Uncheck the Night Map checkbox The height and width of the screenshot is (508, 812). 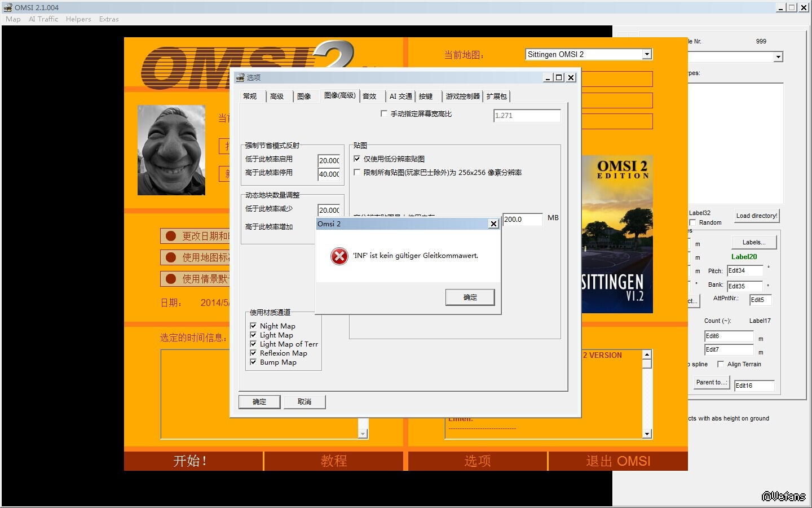coord(253,326)
